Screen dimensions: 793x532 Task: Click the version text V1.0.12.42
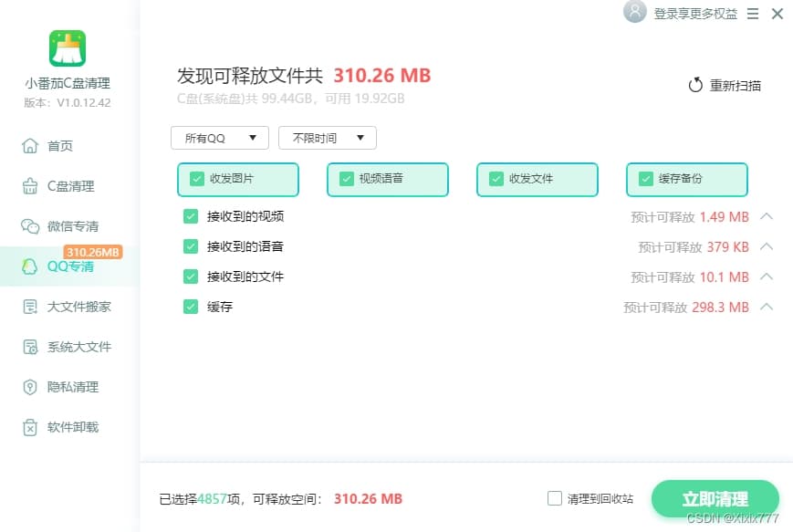pos(68,102)
